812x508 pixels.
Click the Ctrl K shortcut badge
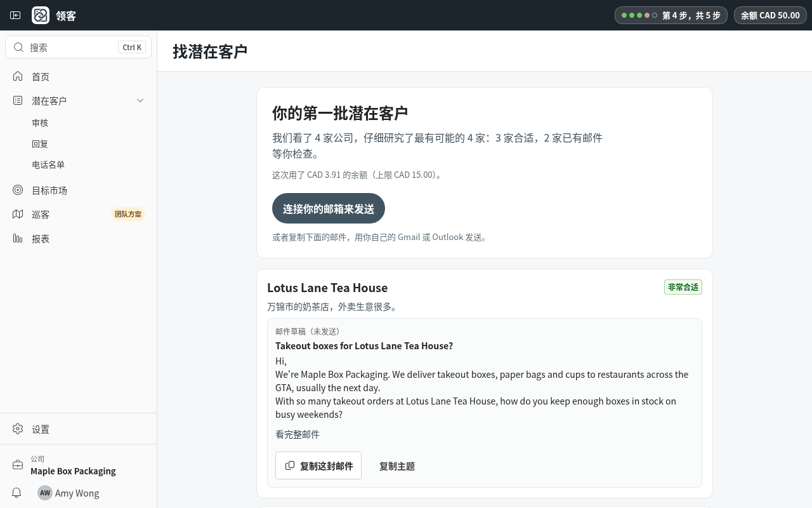point(132,47)
